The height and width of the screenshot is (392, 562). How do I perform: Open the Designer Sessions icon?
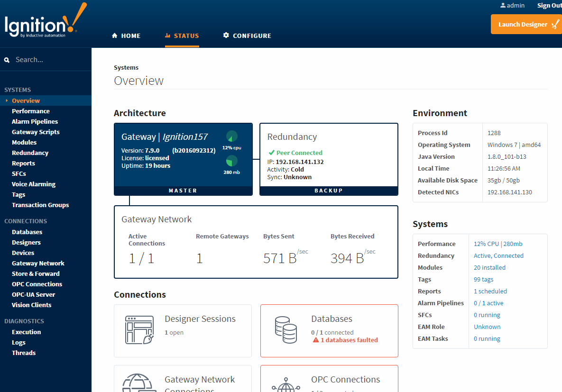139,329
